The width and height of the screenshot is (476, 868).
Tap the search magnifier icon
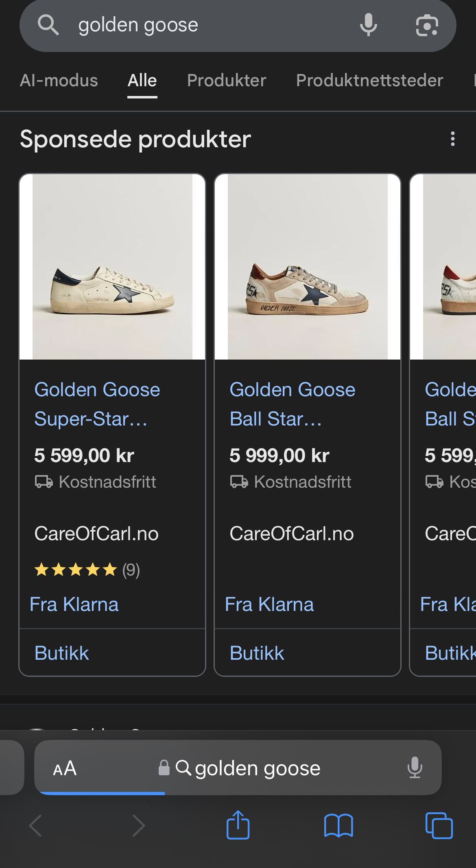[x=48, y=25]
